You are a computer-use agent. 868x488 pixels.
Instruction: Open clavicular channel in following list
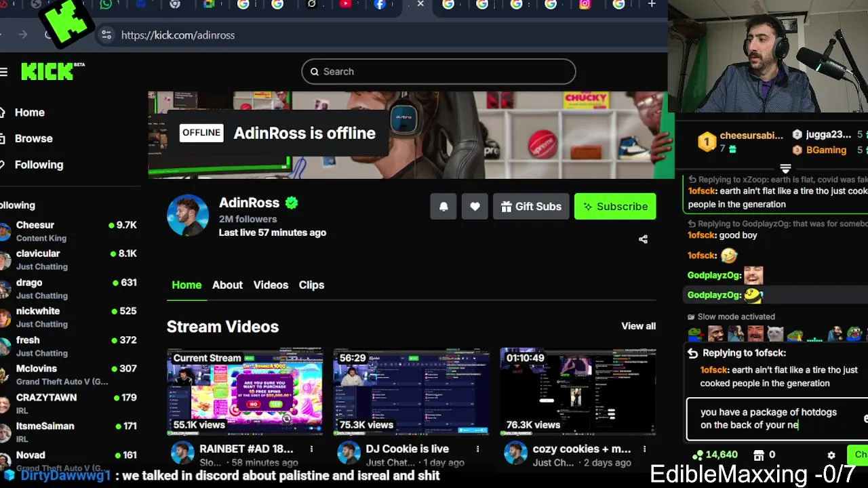[x=68, y=260]
